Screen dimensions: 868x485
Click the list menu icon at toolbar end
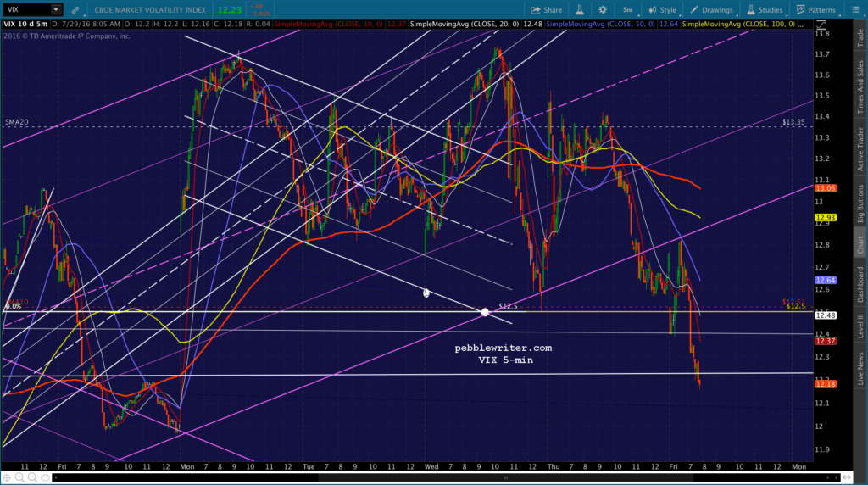pos(855,10)
